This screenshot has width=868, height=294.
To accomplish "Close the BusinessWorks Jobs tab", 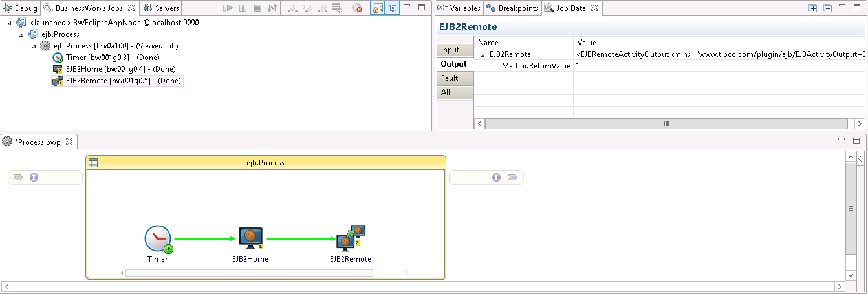I will click(x=131, y=8).
